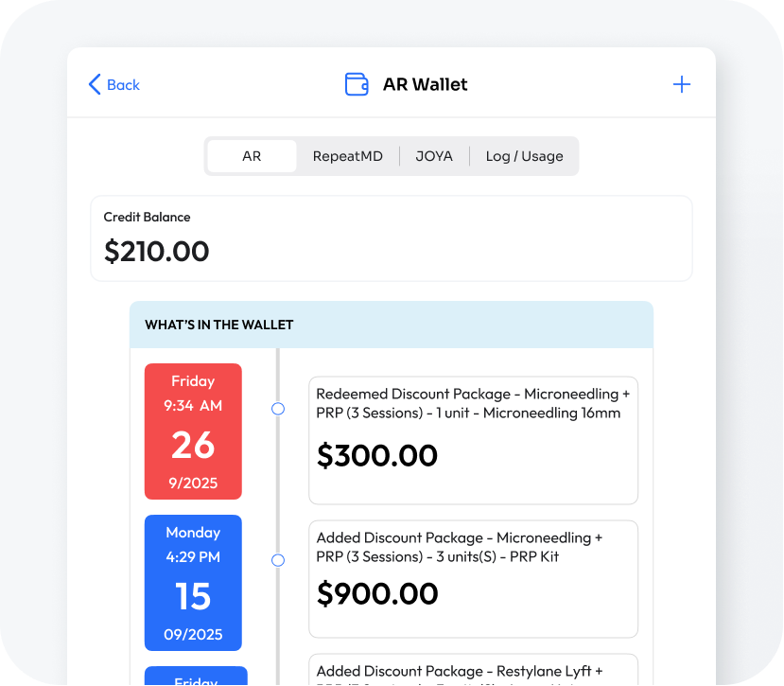
Task: Open the JOYA tab
Action: (x=434, y=156)
